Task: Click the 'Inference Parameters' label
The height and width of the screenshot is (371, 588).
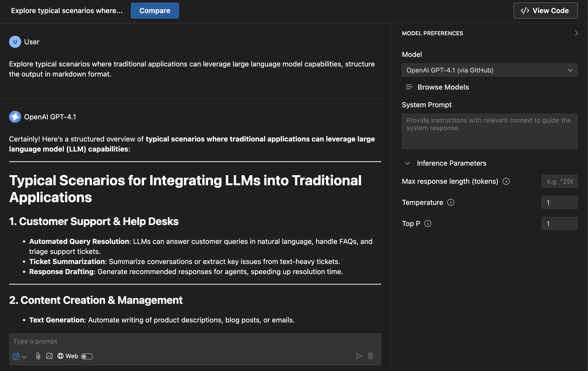Action: coord(451,163)
